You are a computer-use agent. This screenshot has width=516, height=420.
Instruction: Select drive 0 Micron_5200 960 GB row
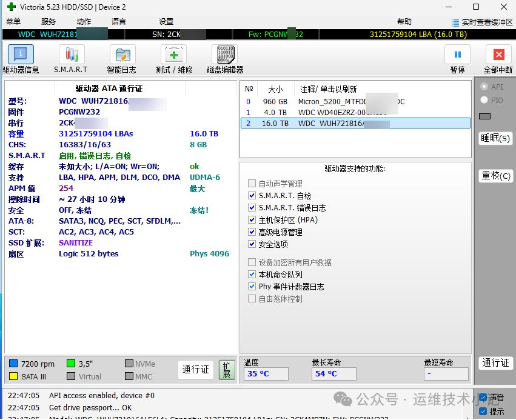pos(355,102)
